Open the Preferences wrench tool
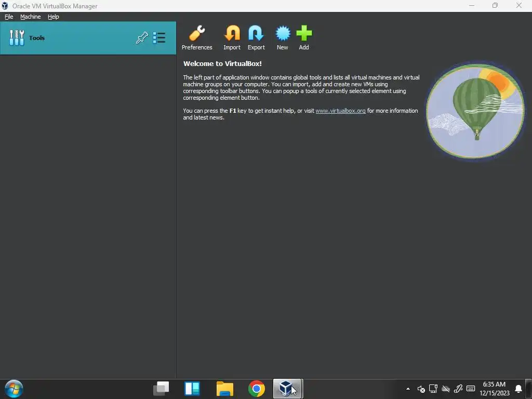 pyautogui.click(x=197, y=37)
